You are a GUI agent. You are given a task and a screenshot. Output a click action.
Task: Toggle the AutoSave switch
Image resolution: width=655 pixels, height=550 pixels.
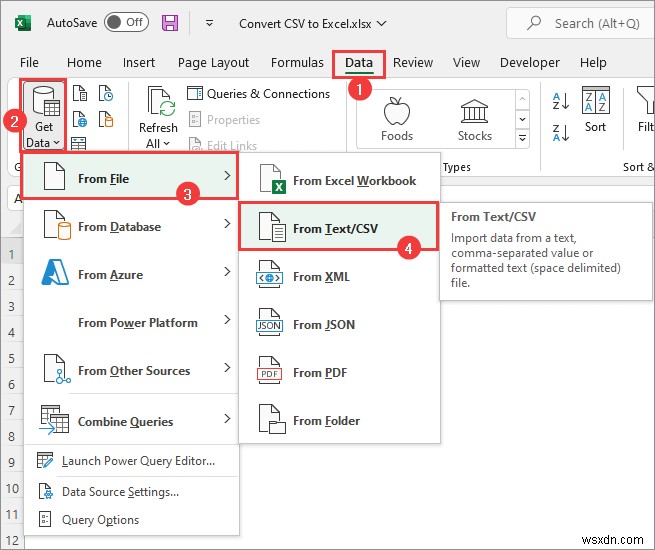click(126, 23)
